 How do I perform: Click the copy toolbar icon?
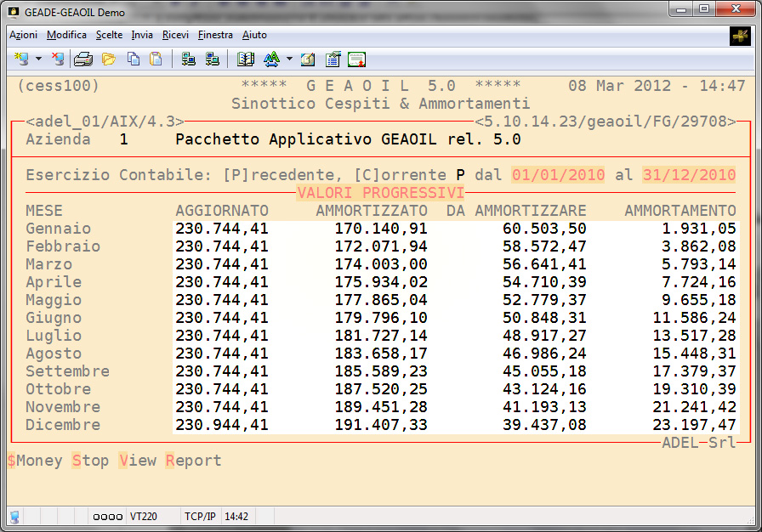134,59
